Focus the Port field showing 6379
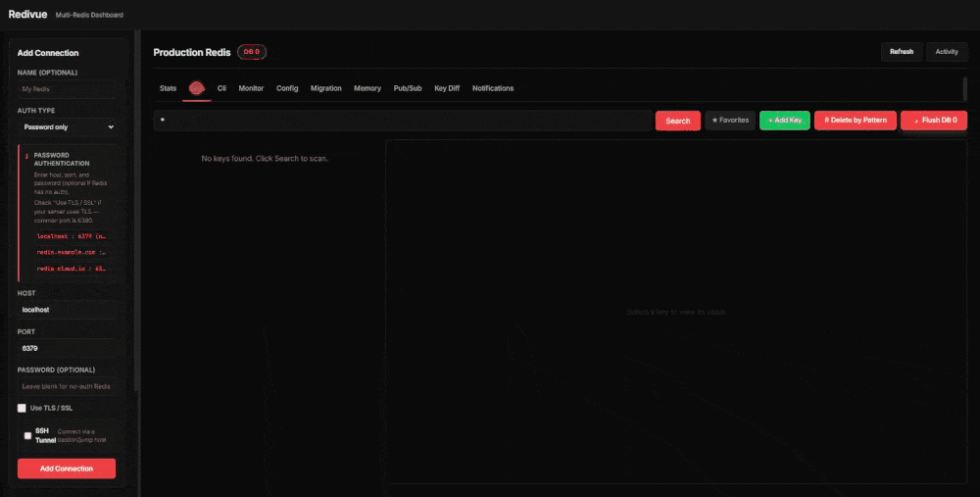980x497 pixels. point(67,348)
